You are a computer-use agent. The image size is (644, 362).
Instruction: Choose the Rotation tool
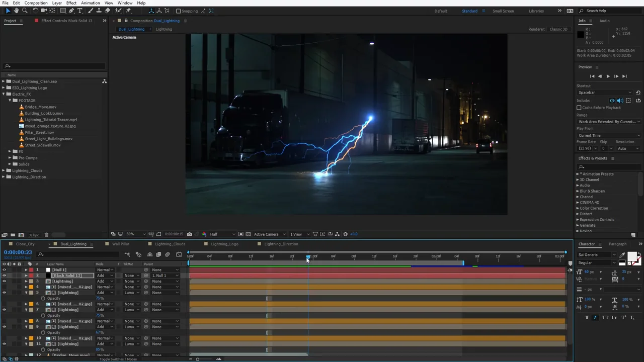[x=35, y=11]
